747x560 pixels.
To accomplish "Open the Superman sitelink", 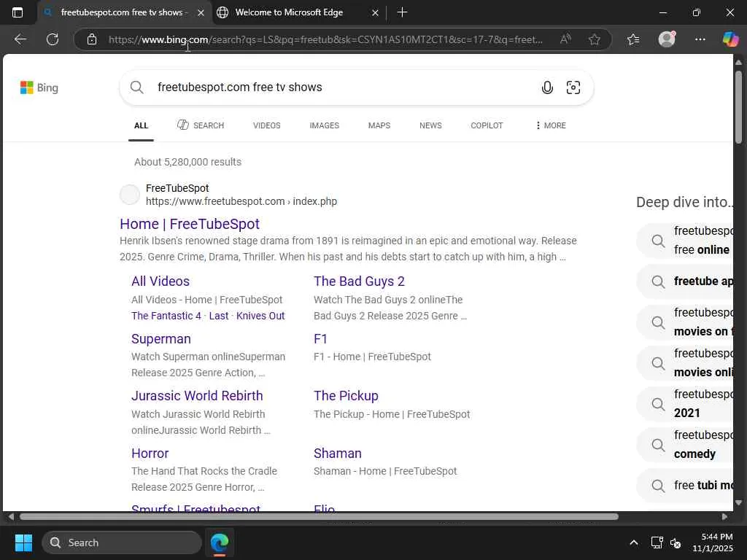I will (x=161, y=339).
